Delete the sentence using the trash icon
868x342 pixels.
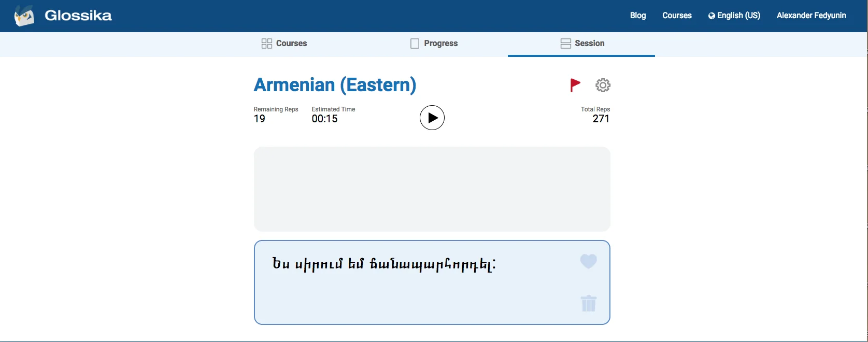point(589,303)
